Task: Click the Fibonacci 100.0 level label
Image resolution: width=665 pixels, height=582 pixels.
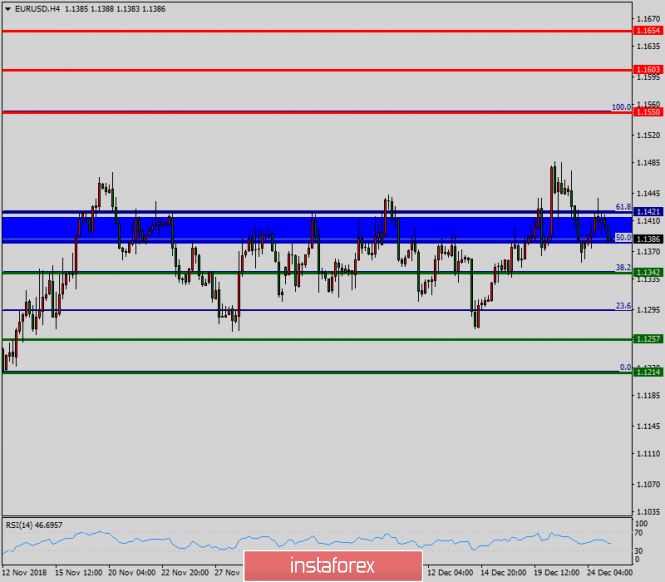Action: (621, 107)
